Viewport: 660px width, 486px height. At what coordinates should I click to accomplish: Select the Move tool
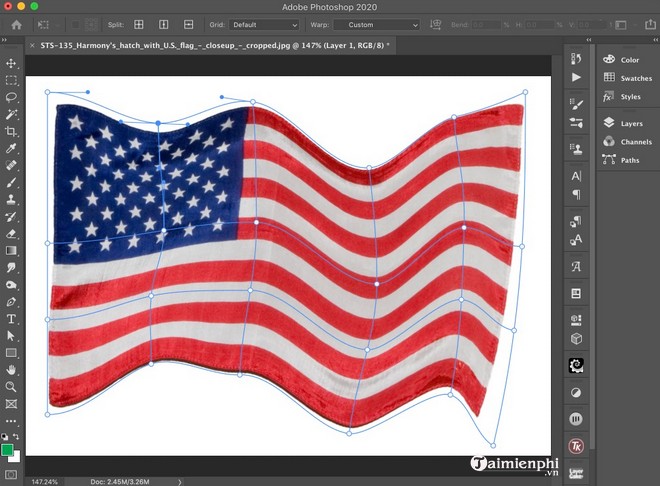(11, 63)
